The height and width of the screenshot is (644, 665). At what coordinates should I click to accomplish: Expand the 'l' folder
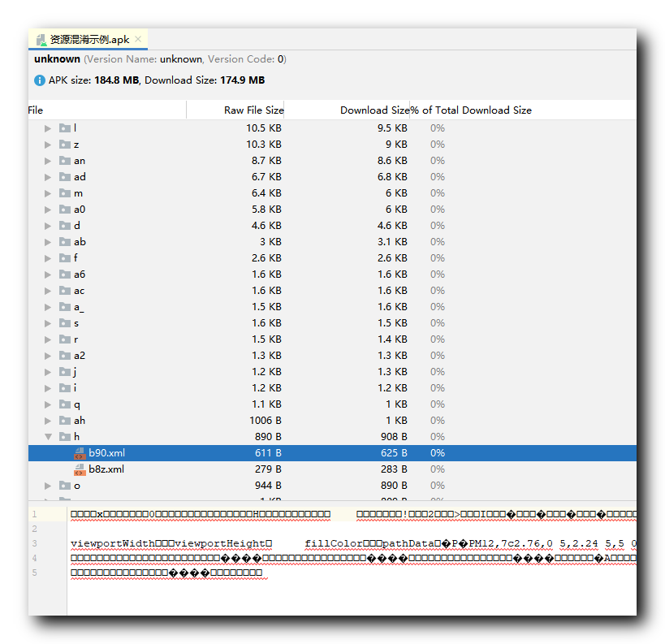click(48, 128)
